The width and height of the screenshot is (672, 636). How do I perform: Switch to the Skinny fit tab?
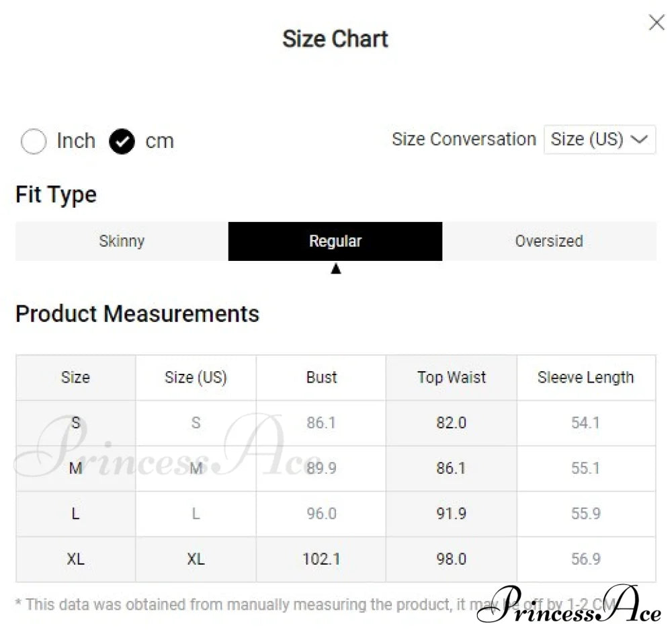[x=122, y=241]
